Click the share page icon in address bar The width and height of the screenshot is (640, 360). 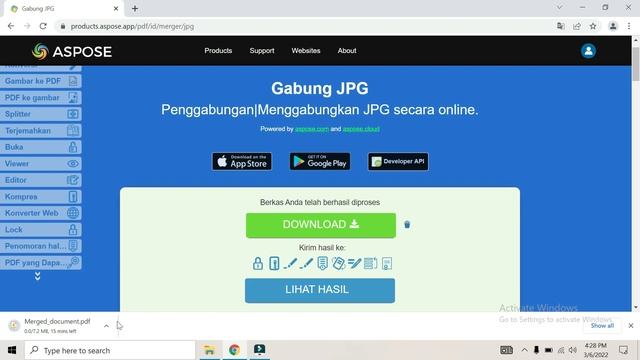pyautogui.click(x=577, y=26)
